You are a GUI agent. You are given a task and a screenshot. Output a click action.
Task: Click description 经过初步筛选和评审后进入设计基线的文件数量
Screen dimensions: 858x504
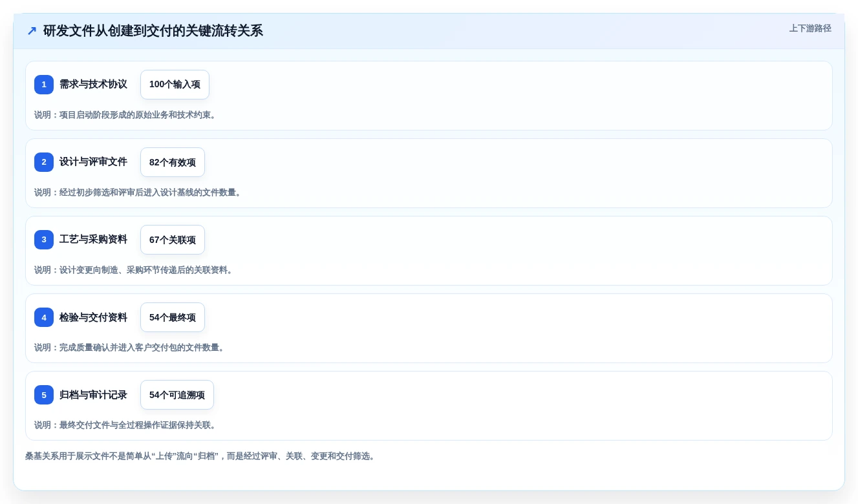139,193
